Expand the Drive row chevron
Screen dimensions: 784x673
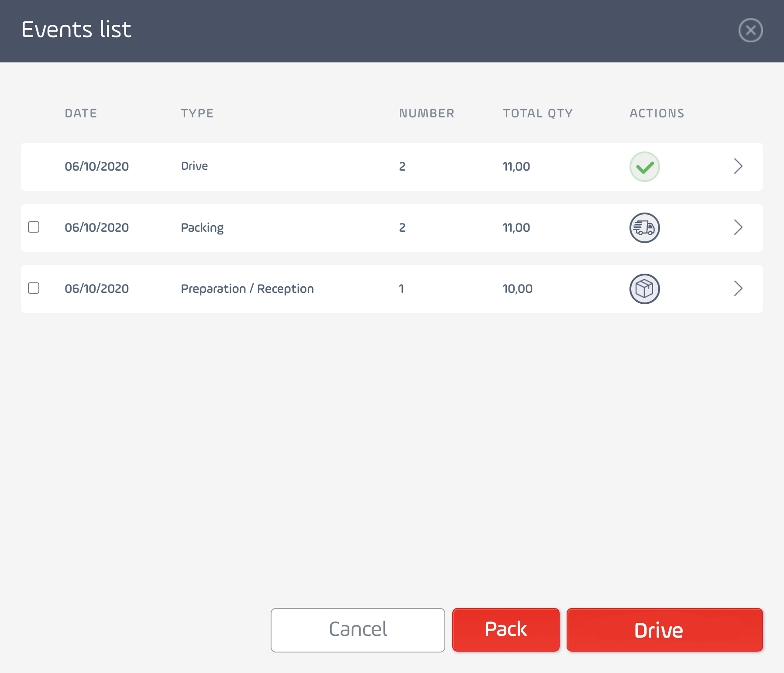[738, 166]
